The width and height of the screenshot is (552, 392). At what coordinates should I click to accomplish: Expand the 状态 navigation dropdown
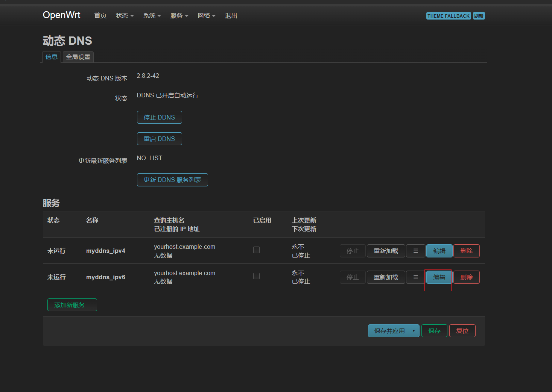click(x=125, y=16)
